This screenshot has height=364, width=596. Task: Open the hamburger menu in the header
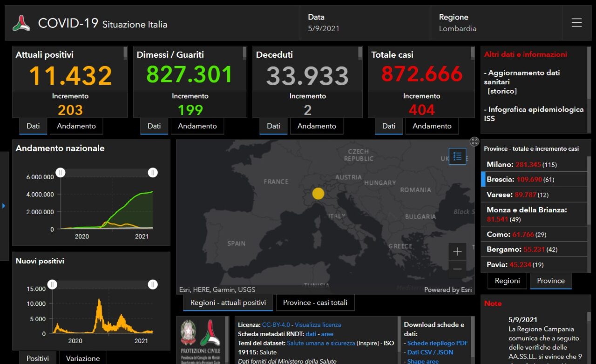tap(576, 23)
